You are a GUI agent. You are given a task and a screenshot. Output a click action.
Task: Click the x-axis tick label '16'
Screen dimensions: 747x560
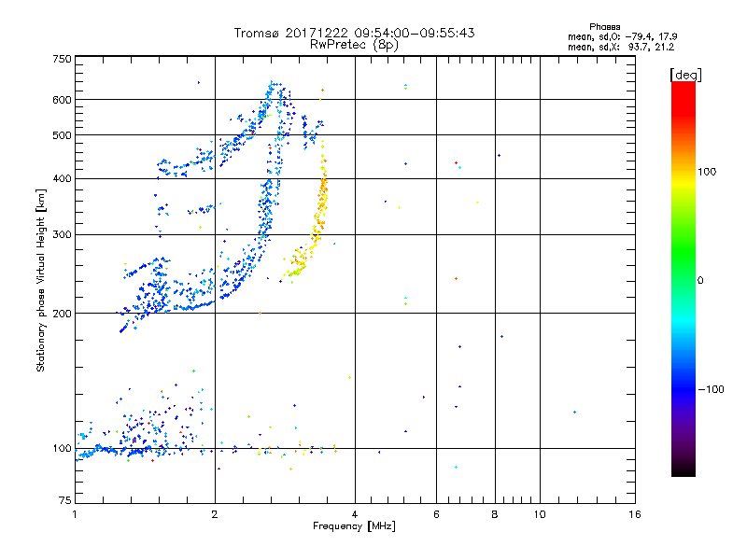coord(635,514)
